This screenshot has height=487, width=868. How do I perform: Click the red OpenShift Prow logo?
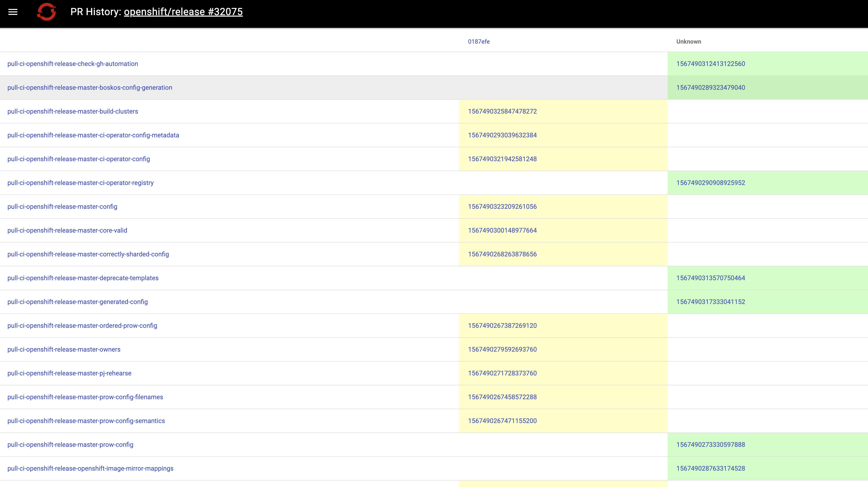pos(47,12)
